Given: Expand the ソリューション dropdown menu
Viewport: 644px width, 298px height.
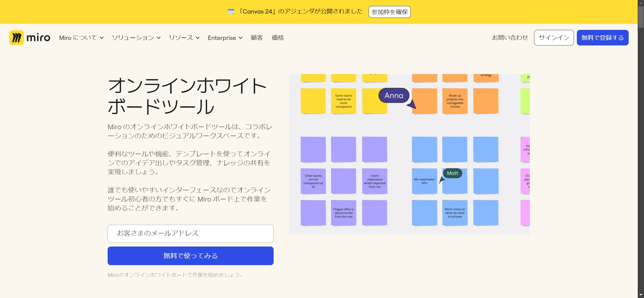Looking at the screenshot, I should [x=136, y=38].
